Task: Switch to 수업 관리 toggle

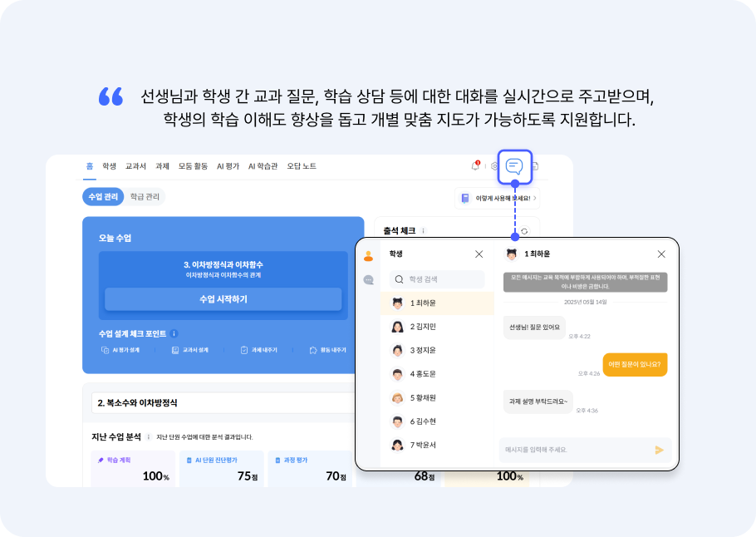Action: pyautogui.click(x=103, y=197)
